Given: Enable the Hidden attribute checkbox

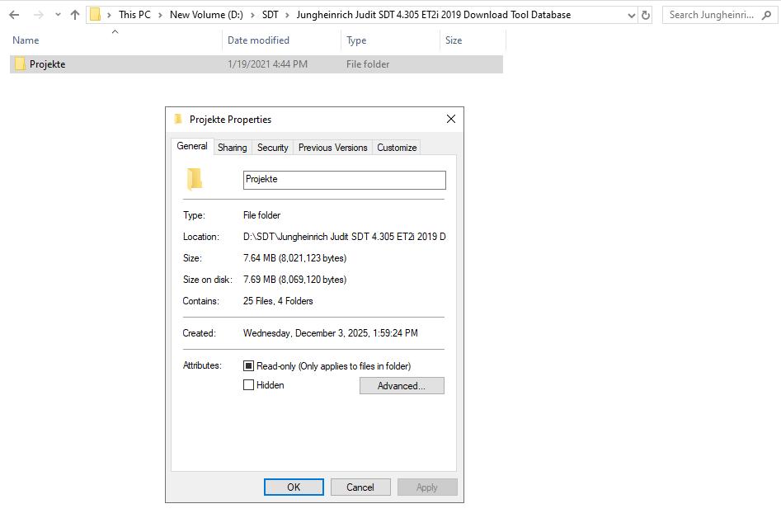Looking at the screenshot, I should (248, 385).
